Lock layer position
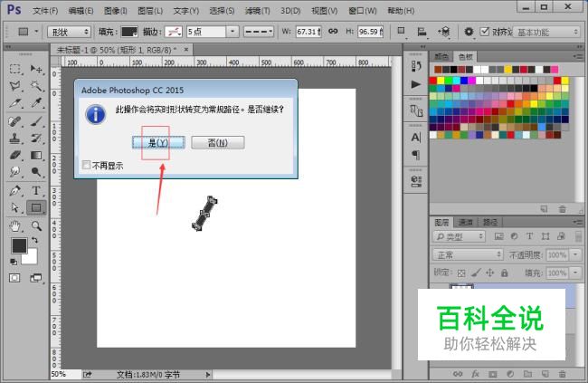Viewport: 588px width, 383px height. point(489,273)
